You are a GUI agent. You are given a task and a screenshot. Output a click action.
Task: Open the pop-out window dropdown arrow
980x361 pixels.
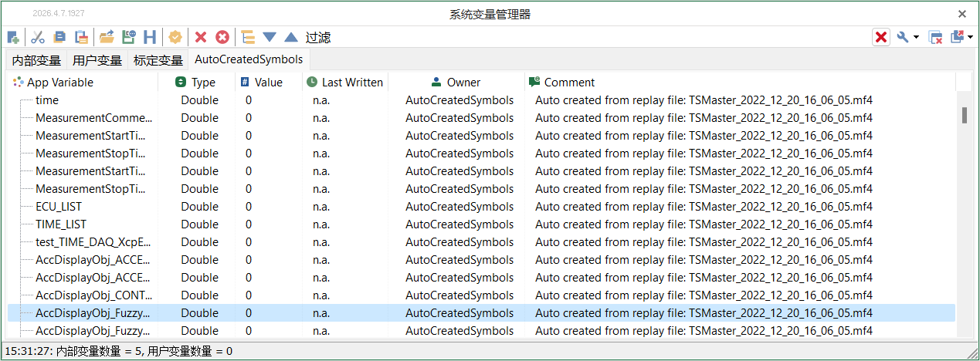[970, 37]
